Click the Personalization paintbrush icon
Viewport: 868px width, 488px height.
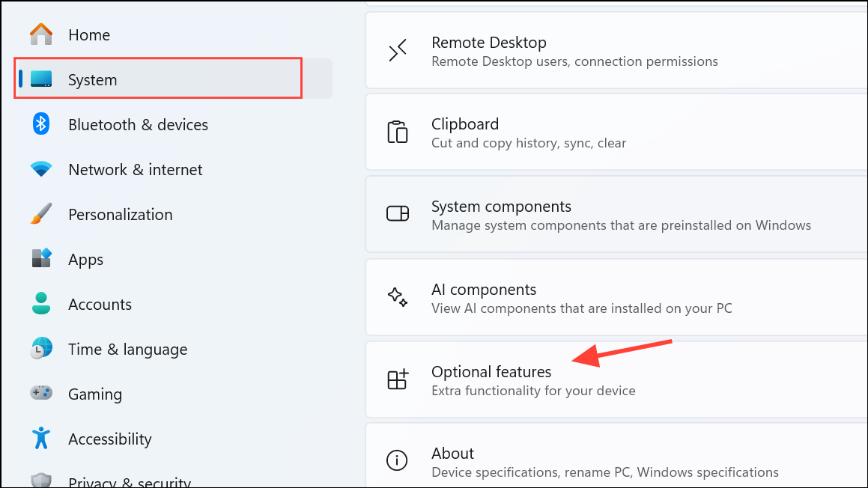(x=41, y=213)
